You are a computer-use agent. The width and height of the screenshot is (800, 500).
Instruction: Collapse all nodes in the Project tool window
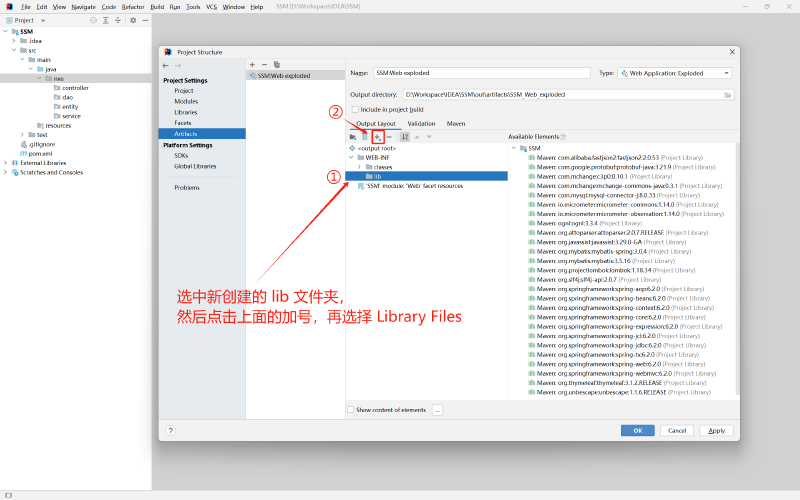(x=118, y=20)
